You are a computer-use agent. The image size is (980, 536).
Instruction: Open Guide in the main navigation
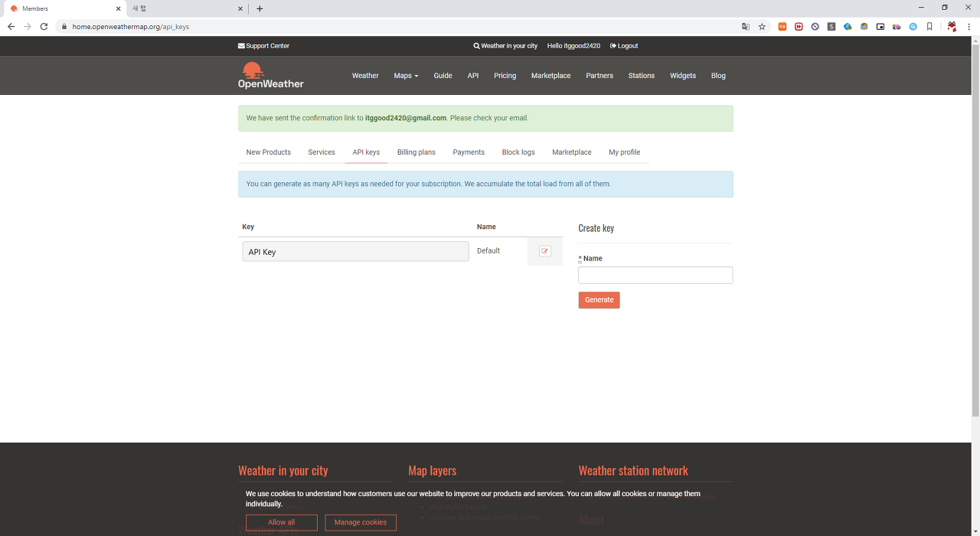click(443, 76)
